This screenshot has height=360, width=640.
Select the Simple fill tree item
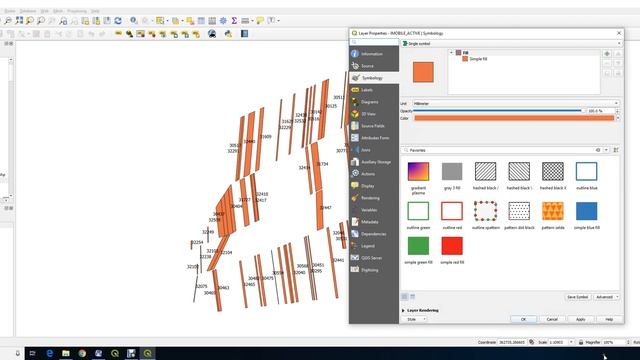[x=475, y=59]
